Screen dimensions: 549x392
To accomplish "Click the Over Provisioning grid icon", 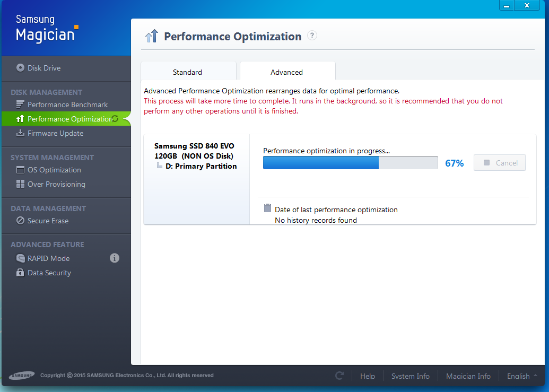I will tap(20, 184).
